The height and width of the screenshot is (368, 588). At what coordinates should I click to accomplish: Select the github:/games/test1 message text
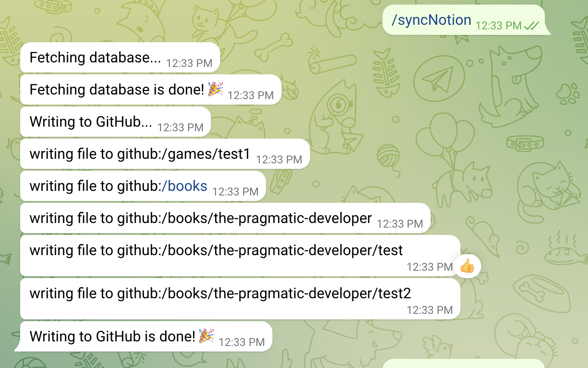[140, 154]
